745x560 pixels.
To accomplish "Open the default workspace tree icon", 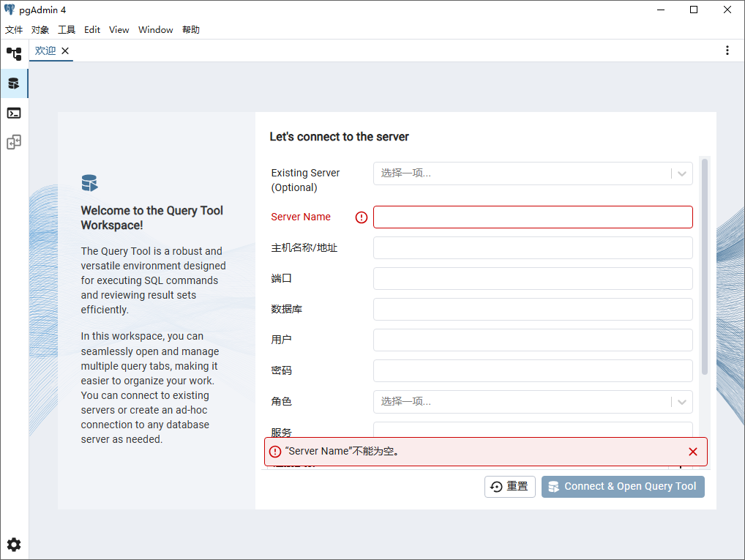I will click(x=14, y=53).
